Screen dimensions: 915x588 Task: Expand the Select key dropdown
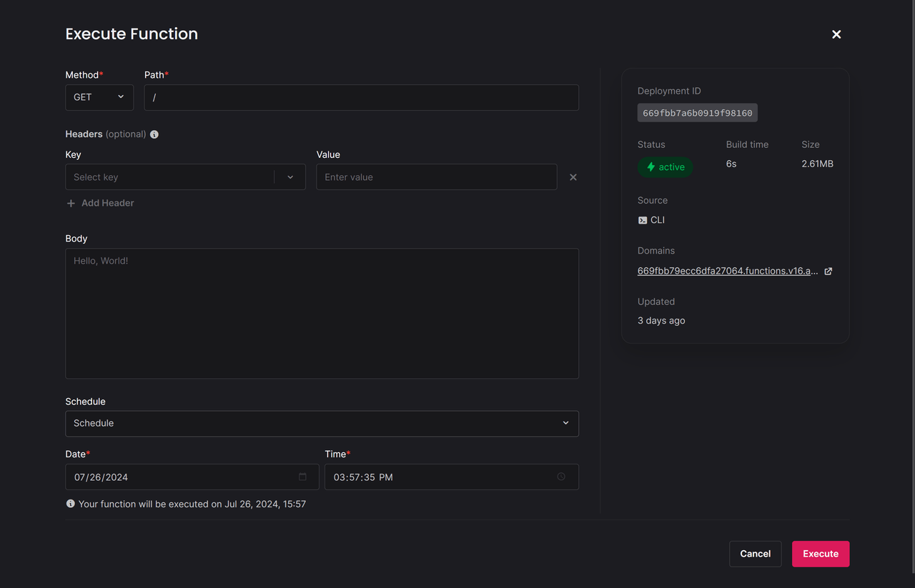pyautogui.click(x=290, y=177)
